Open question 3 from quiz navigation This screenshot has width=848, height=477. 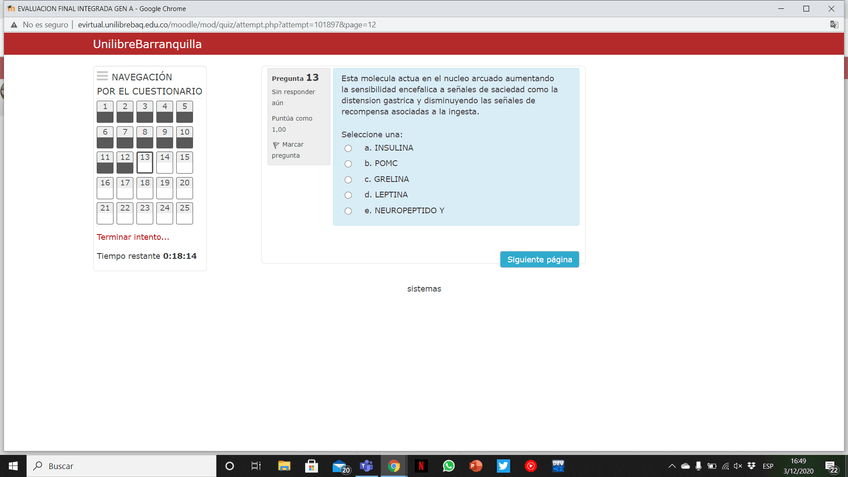coord(144,111)
